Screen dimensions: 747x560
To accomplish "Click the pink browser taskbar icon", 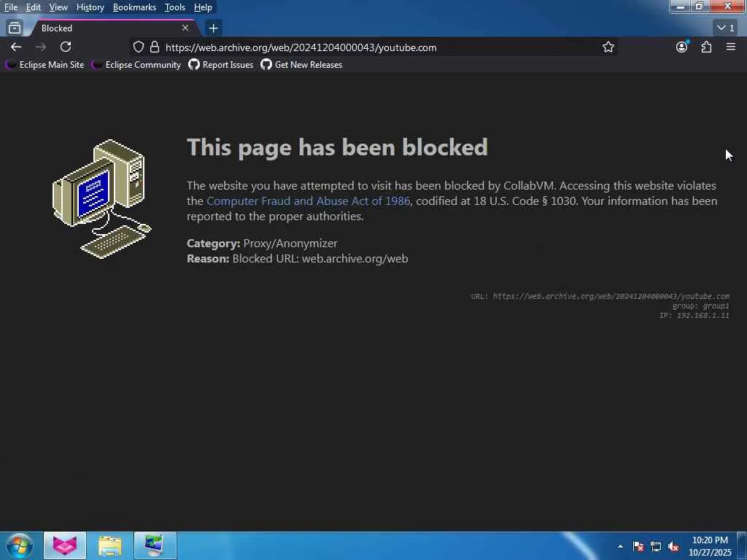I will (x=65, y=545).
